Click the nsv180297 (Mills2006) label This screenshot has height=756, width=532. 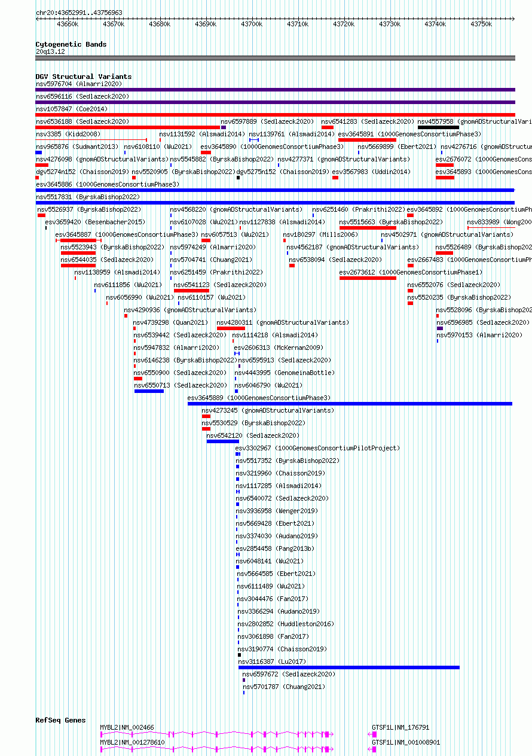tap(320, 234)
